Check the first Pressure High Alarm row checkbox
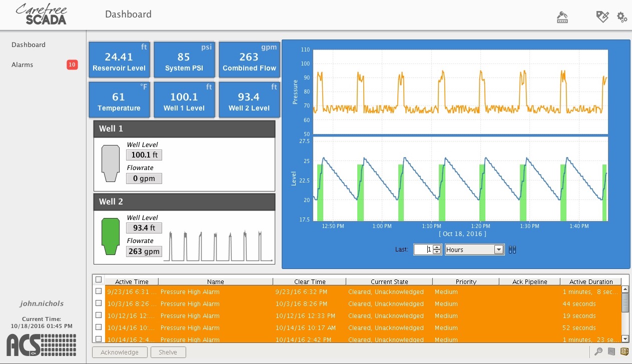Screen dimensions: 632x364 point(99,291)
